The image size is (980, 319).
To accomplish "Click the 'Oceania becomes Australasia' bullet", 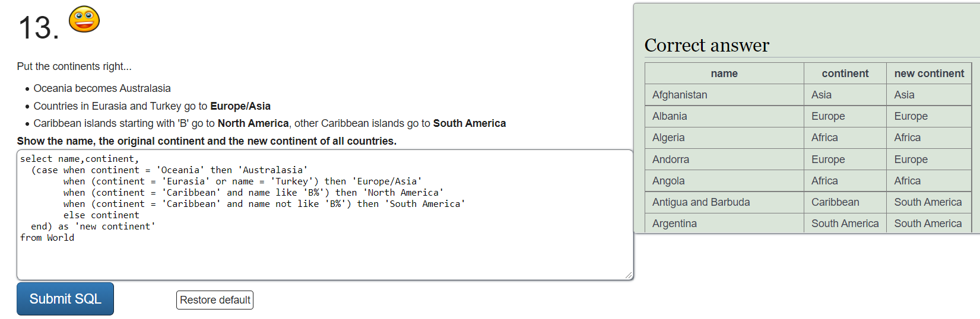I will (102, 88).
